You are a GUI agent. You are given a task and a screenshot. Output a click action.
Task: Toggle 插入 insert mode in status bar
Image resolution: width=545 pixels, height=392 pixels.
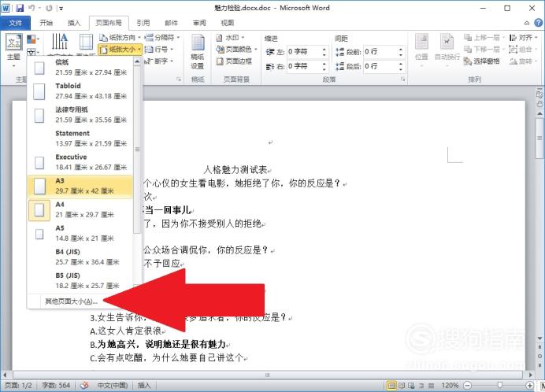point(144,385)
